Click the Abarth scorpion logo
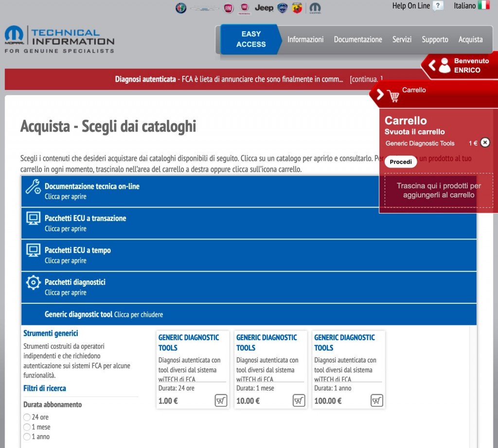 click(x=297, y=8)
